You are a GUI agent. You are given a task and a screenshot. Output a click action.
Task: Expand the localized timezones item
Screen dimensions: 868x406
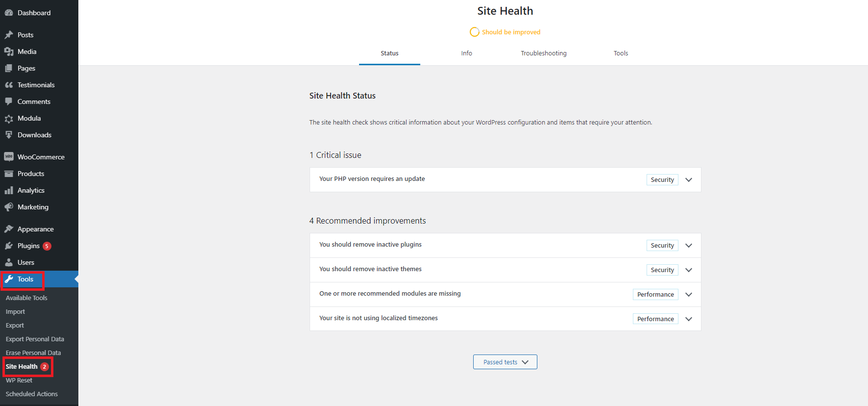(x=689, y=319)
